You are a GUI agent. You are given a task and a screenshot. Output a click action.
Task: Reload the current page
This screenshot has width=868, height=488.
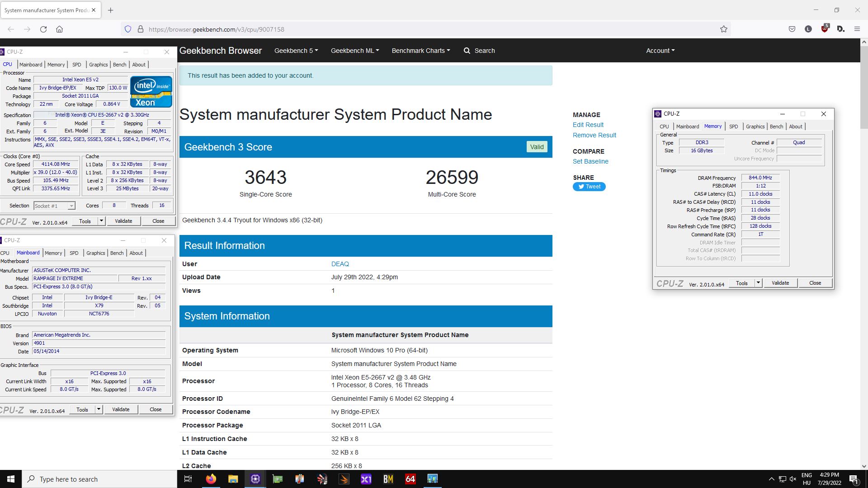43,29
